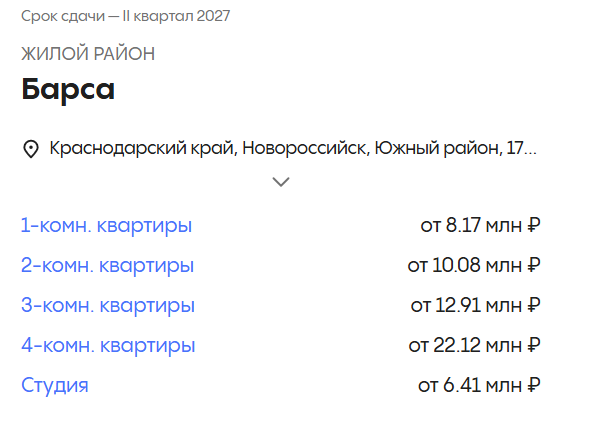The height and width of the screenshot is (432, 605).
Task: Click the Краснодарский край address text
Action: pyautogui.click(x=142, y=148)
